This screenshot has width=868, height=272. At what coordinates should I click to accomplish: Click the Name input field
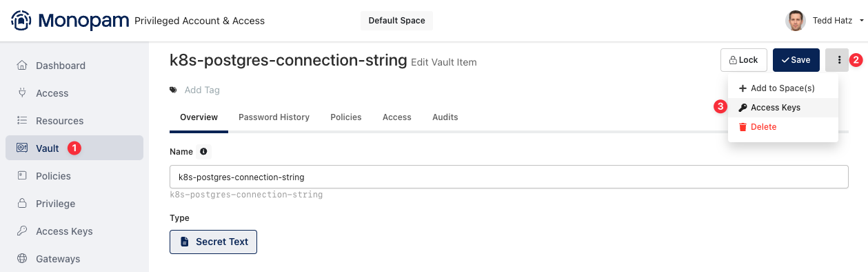(509, 177)
